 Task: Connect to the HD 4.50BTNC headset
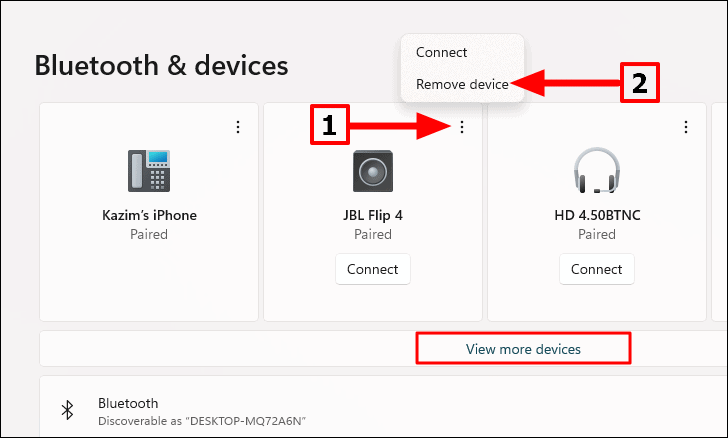(597, 269)
